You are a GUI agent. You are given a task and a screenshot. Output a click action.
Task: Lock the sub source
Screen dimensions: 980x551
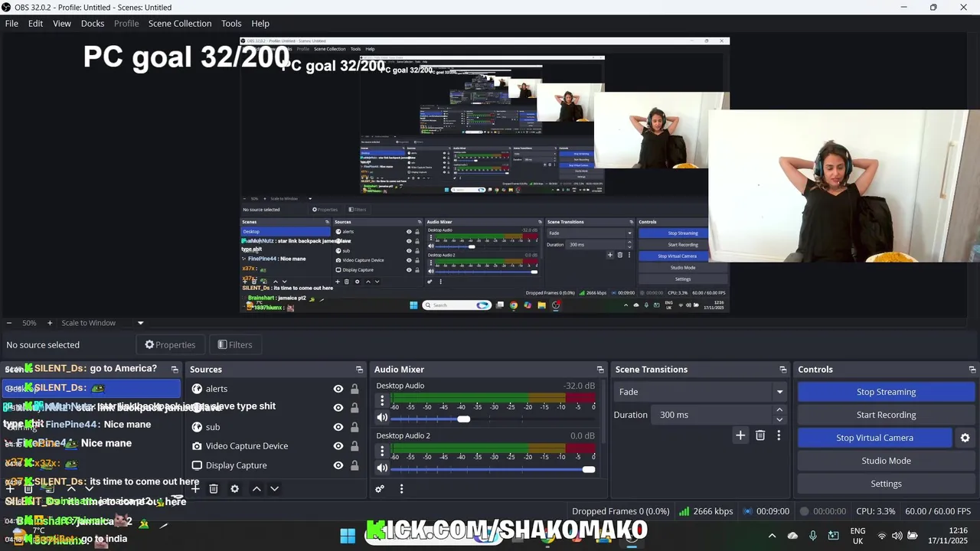click(x=354, y=427)
